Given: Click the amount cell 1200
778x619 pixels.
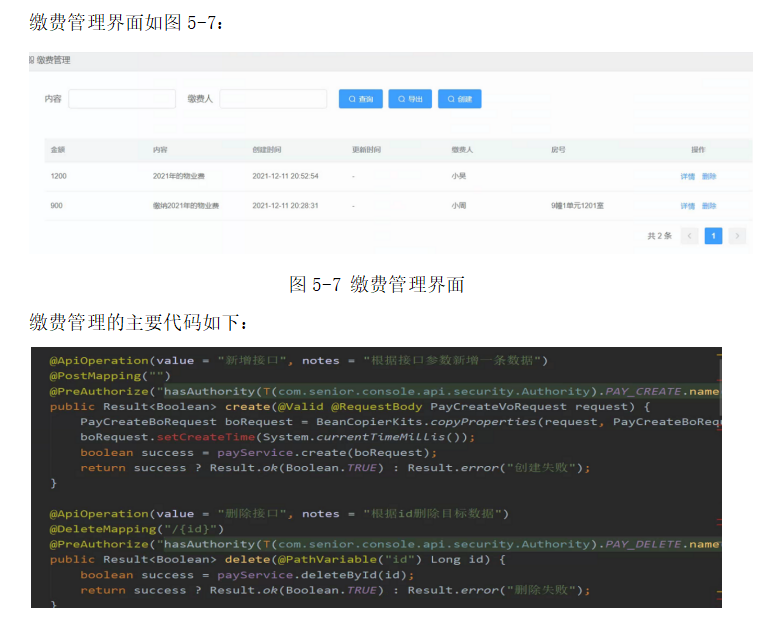Looking at the screenshot, I should click(58, 176).
